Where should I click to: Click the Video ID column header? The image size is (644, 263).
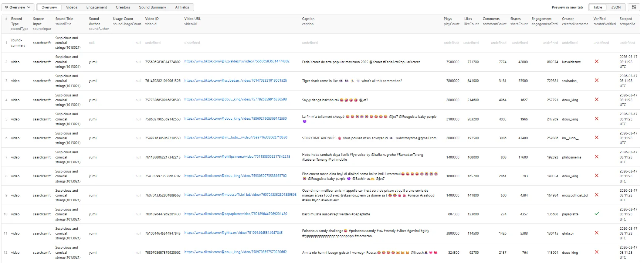pyautogui.click(x=152, y=21)
